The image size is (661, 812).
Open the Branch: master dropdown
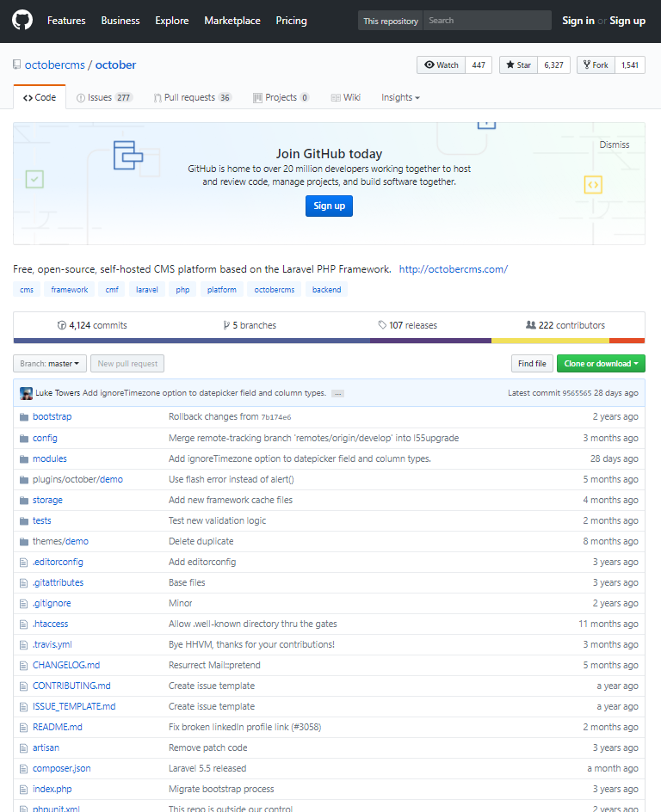pos(50,364)
